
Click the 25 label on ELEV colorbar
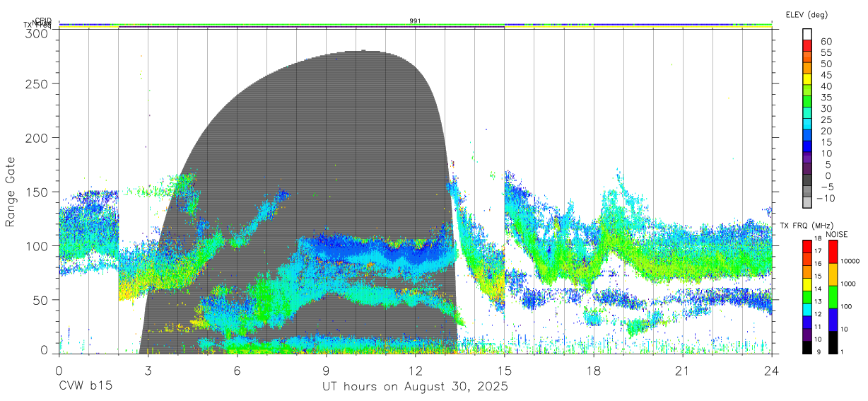(x=826, y=120)
